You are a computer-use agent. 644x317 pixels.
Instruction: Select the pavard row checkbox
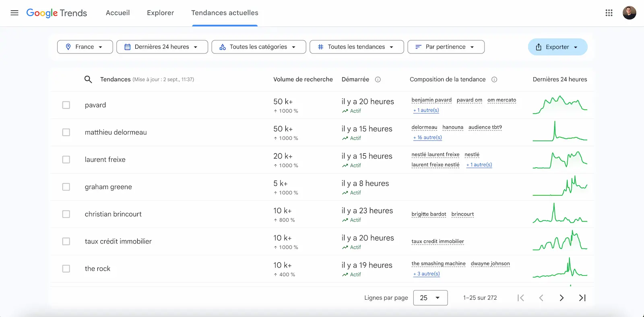(66, 105)
